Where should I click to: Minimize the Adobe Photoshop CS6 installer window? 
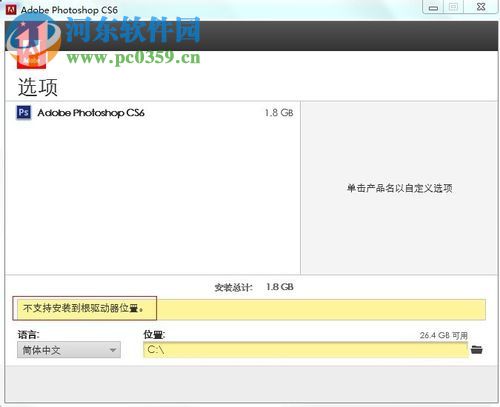433,7
